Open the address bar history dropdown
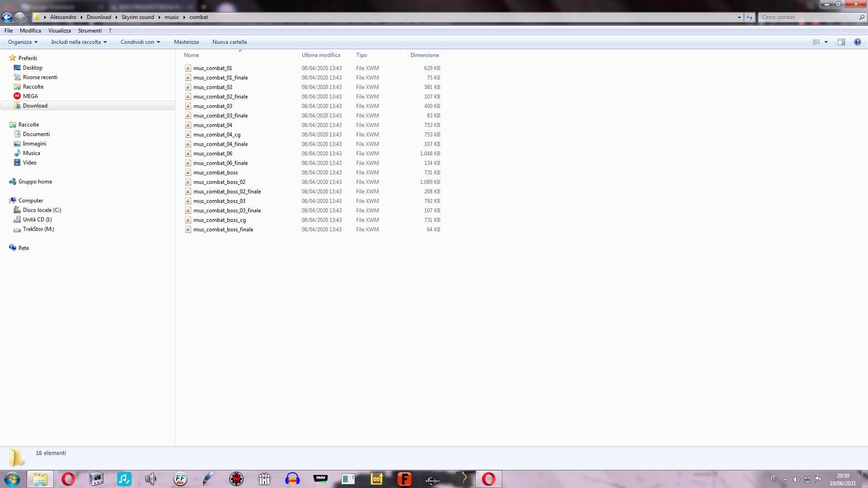The width and height of the screenshot is (868, 488). pos(739,17)
